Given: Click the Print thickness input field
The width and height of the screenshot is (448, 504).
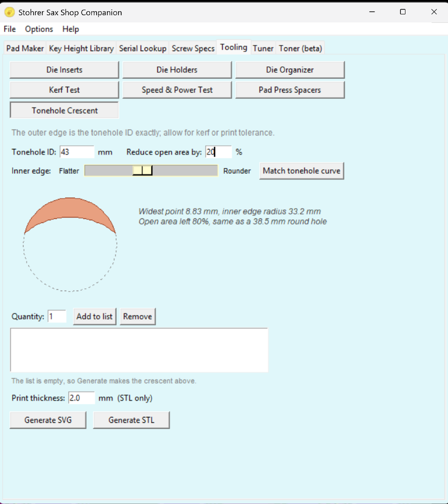Looking at the screenshot, I should [82, 398].
